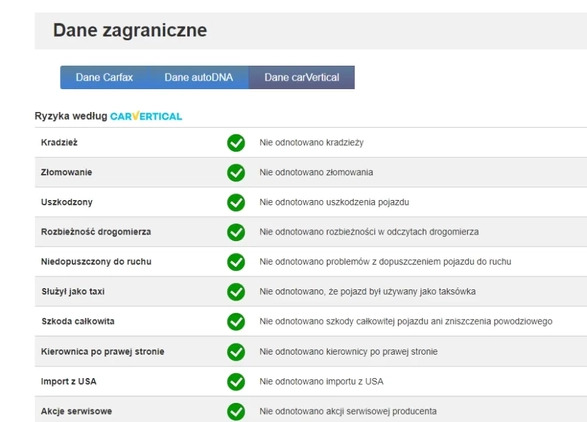587x422 pixels.
Task: Select the Uszkodzony row label
Action: point(67,202)
